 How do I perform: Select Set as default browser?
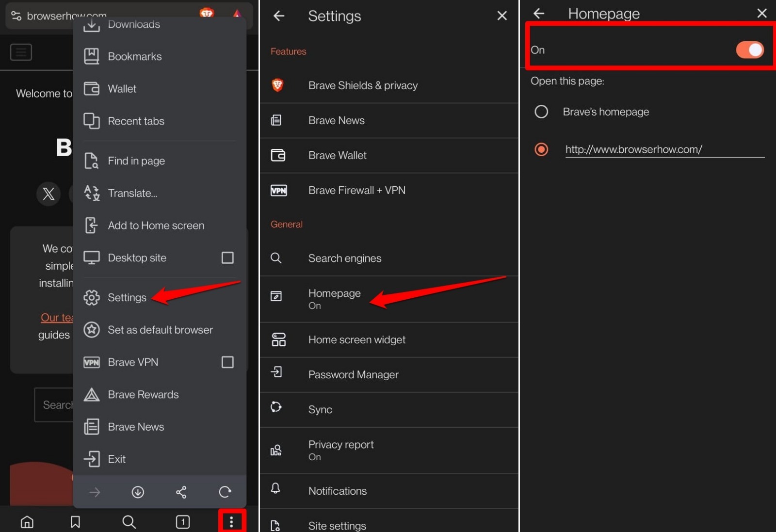click(x=159, y=330)
